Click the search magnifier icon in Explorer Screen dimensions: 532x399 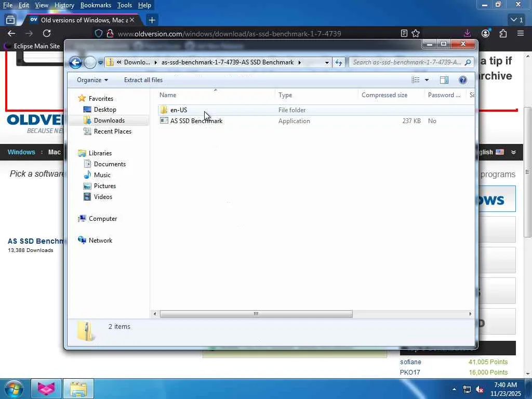pos(468,62)
